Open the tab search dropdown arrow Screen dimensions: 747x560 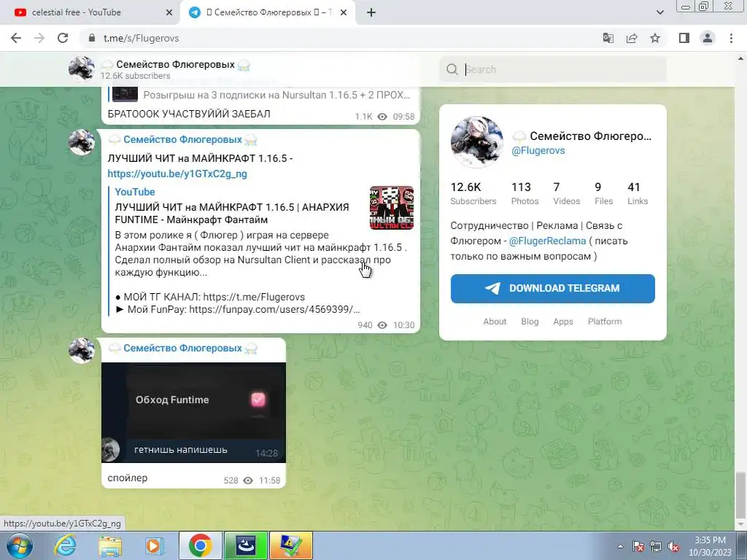click(659, 12)
